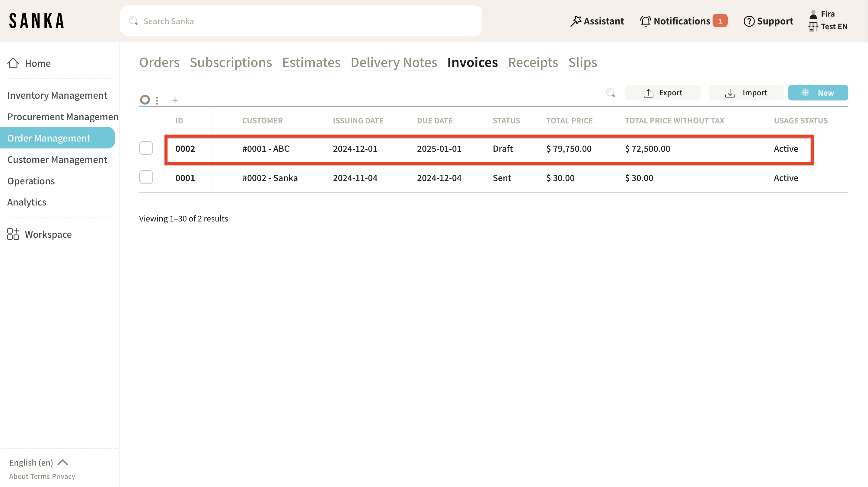Image resolution: width=868 pixels, height=487 pixels.
Task: Open the view options three-dots icon
Action: (157, 100)
